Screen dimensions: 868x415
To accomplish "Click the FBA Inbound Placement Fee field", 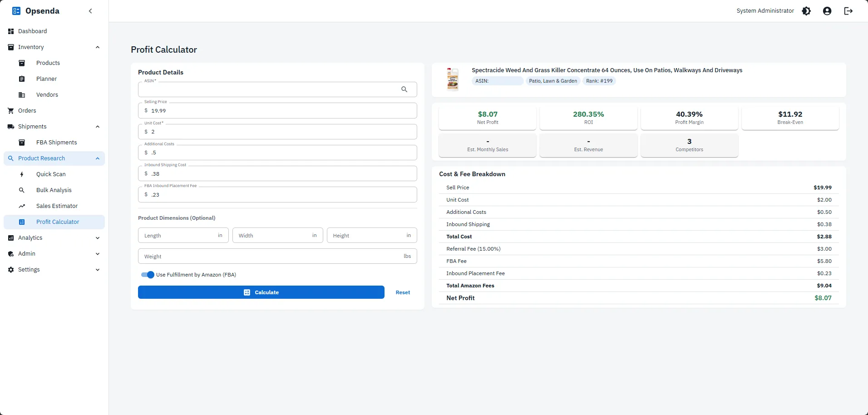I will (277, 194).
